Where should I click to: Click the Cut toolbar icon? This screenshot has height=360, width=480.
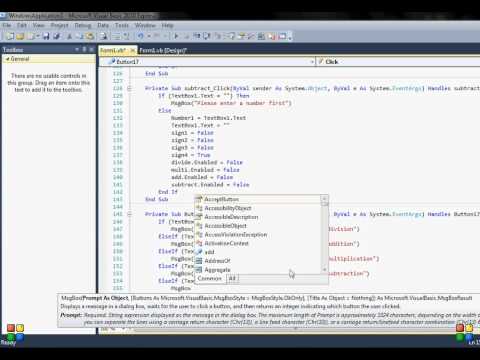pos(70,36)
